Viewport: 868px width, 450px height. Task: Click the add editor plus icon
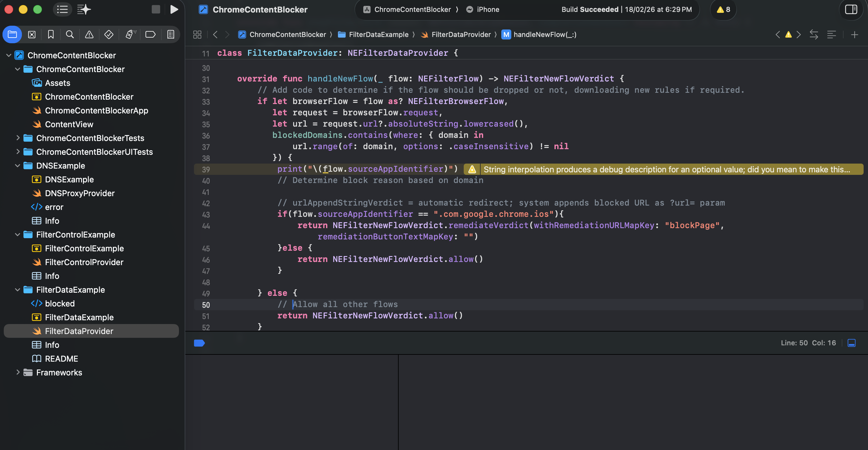point(854,34)
